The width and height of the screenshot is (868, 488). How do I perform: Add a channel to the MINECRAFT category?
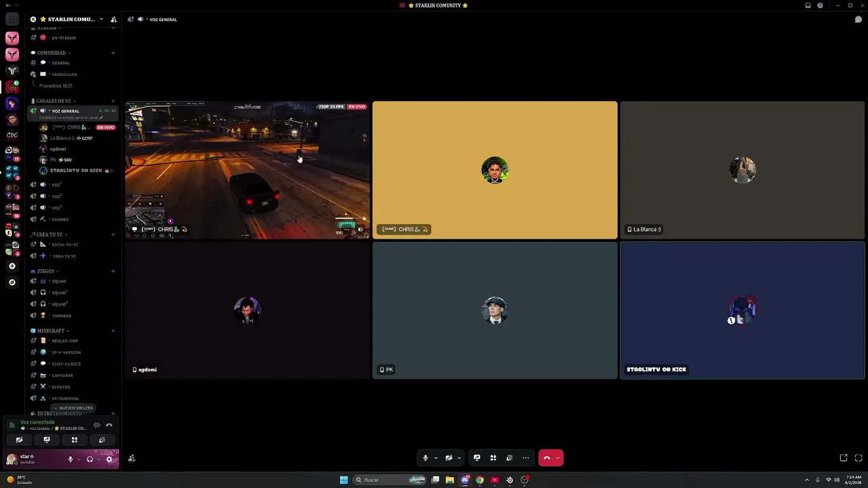113,331
